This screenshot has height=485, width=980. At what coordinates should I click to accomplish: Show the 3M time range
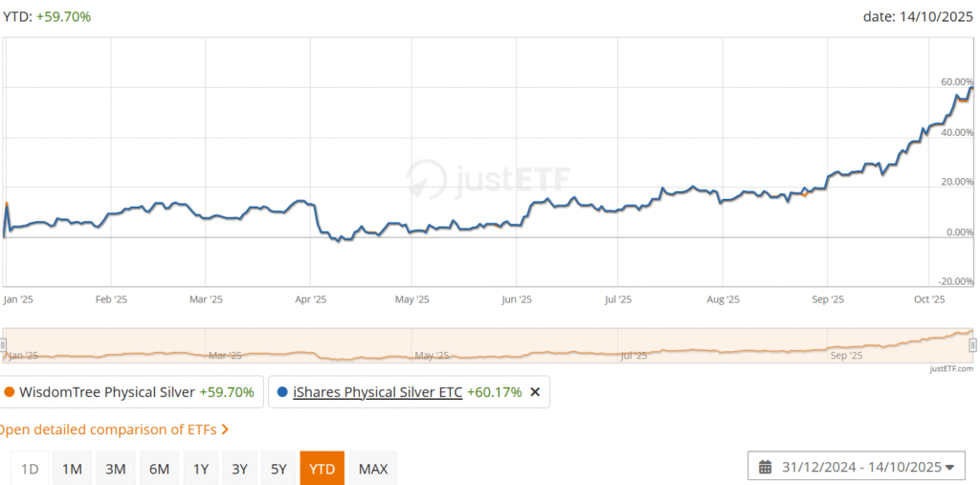pyautogui.click(x=115, y=469)
